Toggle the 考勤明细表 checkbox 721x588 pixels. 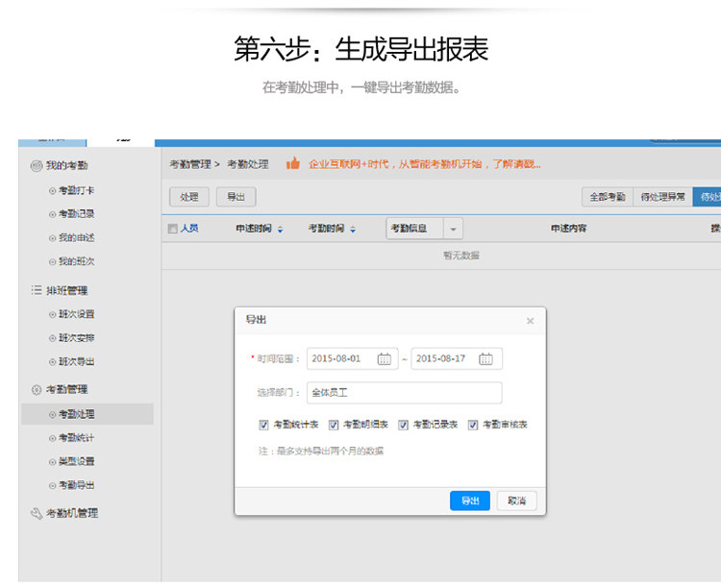pos(334,425)
